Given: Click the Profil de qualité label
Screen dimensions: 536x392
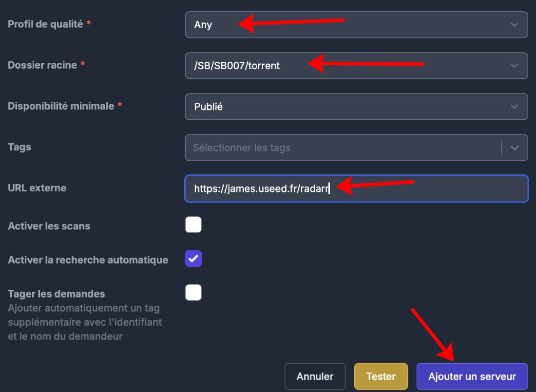Looking at the screenshot, I should 45,24.
